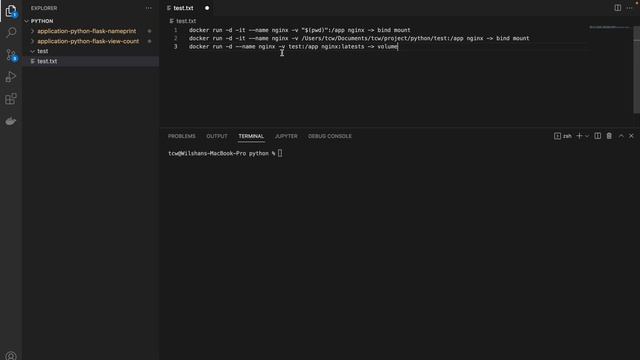Open Run and Debug view

click(x=11, y=77)
